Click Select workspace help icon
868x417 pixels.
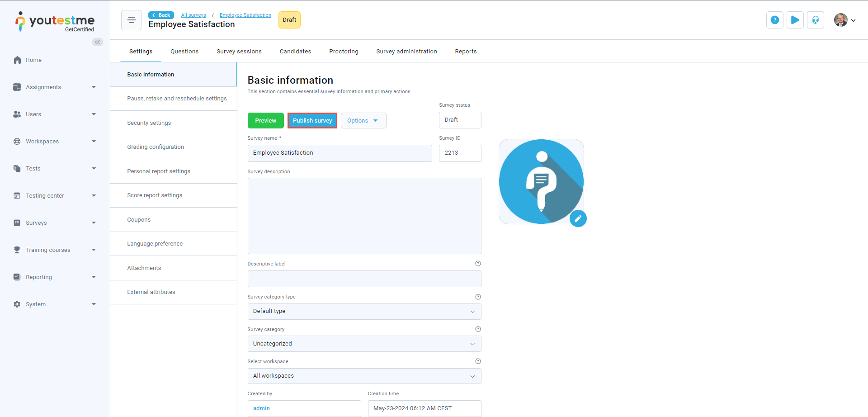tap(478, 361)
